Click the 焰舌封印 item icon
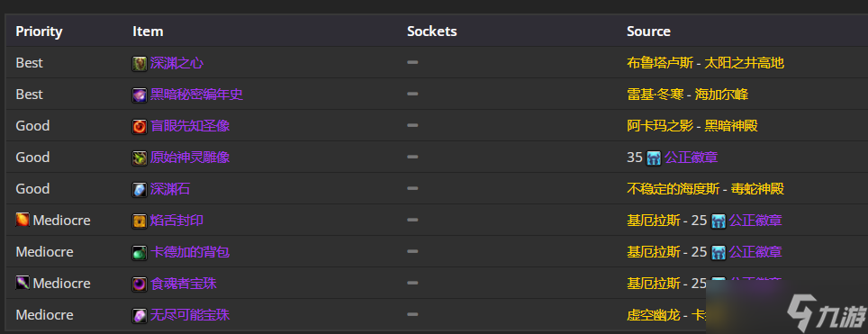This screenshot has height=334, width=868. click(140, 221)
